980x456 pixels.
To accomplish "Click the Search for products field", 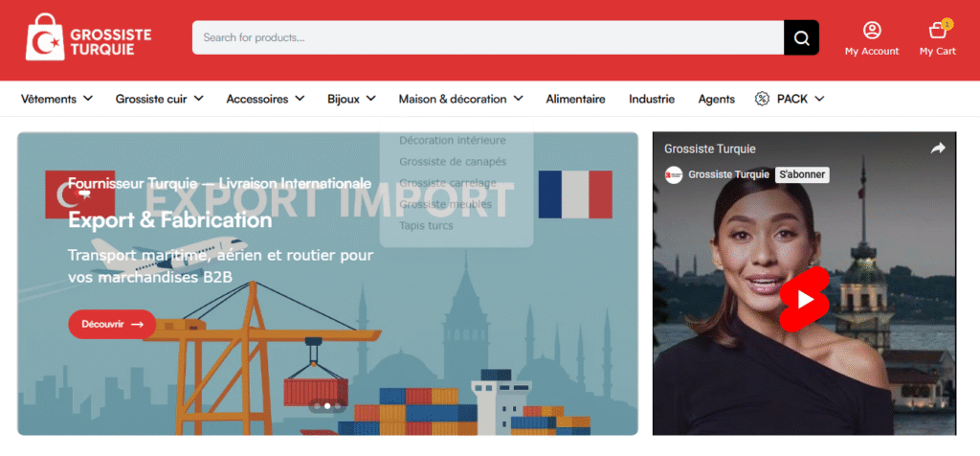I will 487,37.
